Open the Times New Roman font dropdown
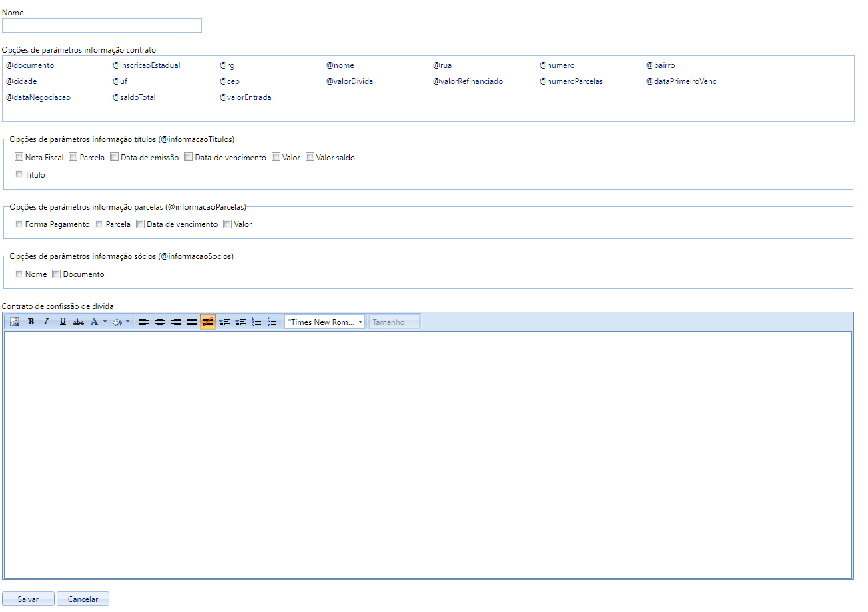Image resolution: width=868 pixels, height=612 pixels. [x=325, y=322]
